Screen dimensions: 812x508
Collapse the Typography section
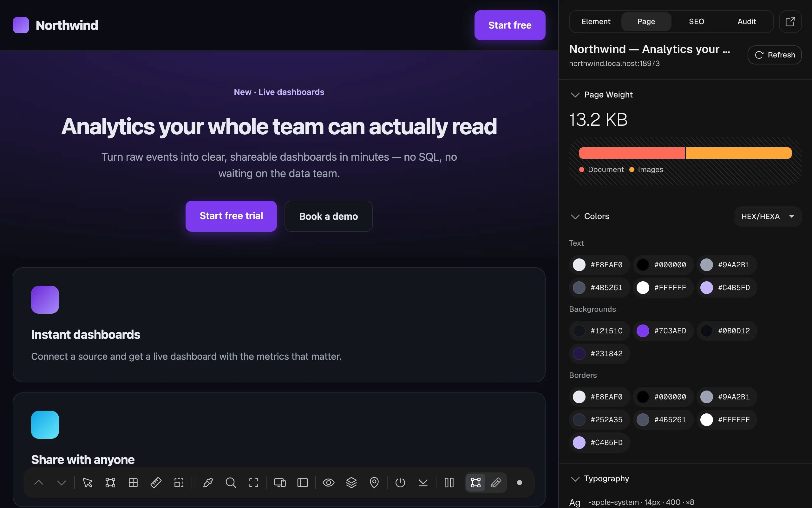click(x=575, y=478)
